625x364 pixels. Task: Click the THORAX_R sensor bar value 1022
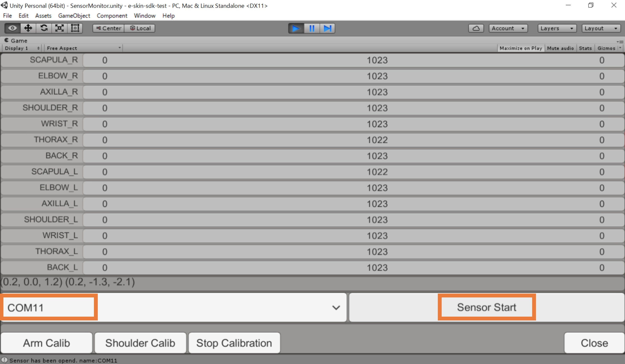click(x=377, y=140)
